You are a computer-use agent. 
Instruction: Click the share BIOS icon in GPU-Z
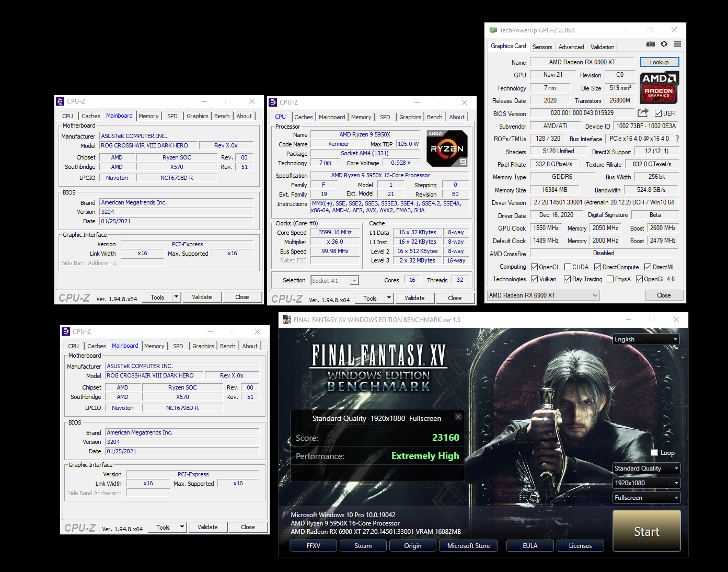[643, 113]
